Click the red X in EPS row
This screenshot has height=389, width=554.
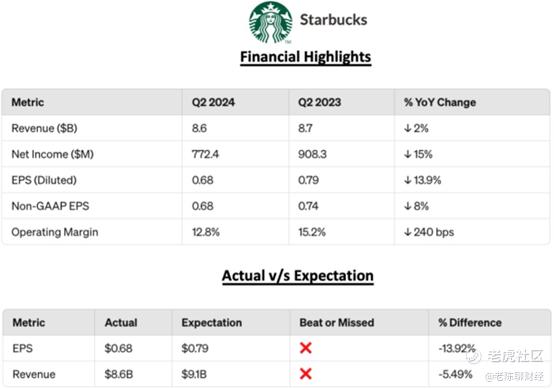(306, 348)
